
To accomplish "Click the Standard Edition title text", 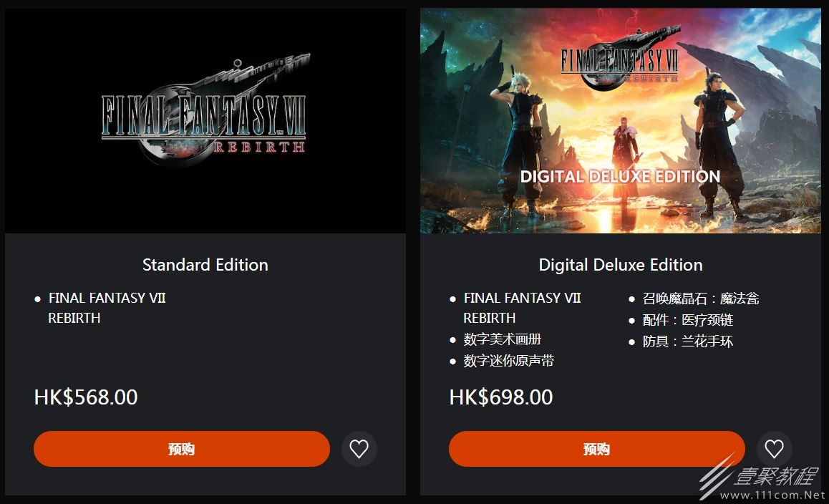I will click(205, 265).
